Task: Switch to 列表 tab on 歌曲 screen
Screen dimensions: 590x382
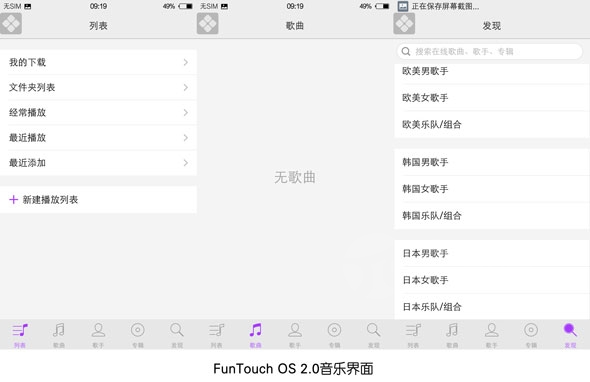Action: pos(216,335)
